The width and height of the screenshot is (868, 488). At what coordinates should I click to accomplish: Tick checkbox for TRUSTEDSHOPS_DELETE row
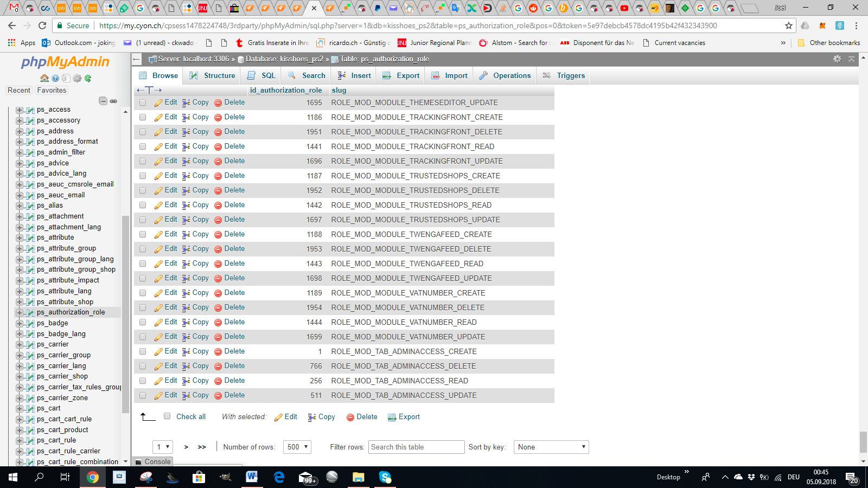tap(143, 190)
